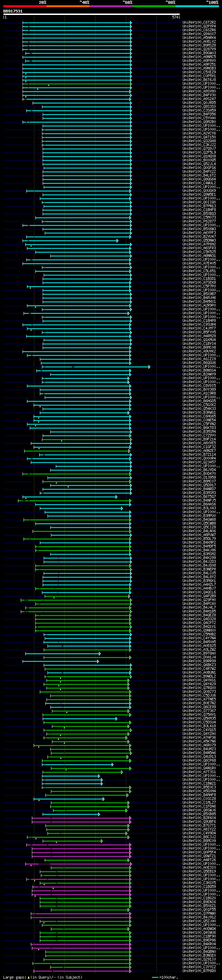
Task: Click the alignment bar for UniRef100_C6T2R2
Action: click(77, 23)
